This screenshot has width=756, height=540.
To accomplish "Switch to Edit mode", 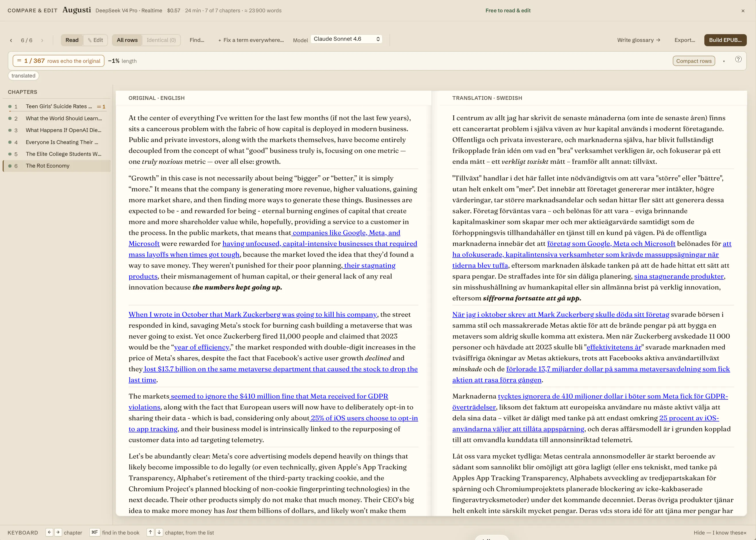I will 96,40.
